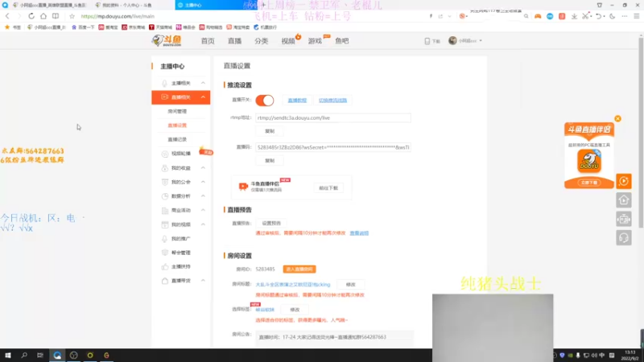The width and height of the screenshot is (644, 362).
Task: Click the back-to-top house floating icon
Action: click(623, 200)
